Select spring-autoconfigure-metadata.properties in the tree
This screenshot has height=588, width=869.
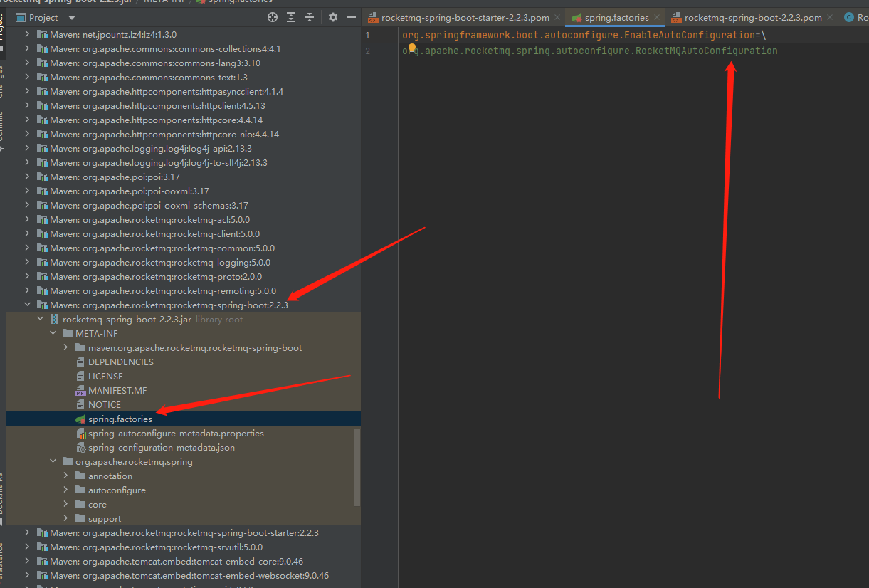click(184, 433)
